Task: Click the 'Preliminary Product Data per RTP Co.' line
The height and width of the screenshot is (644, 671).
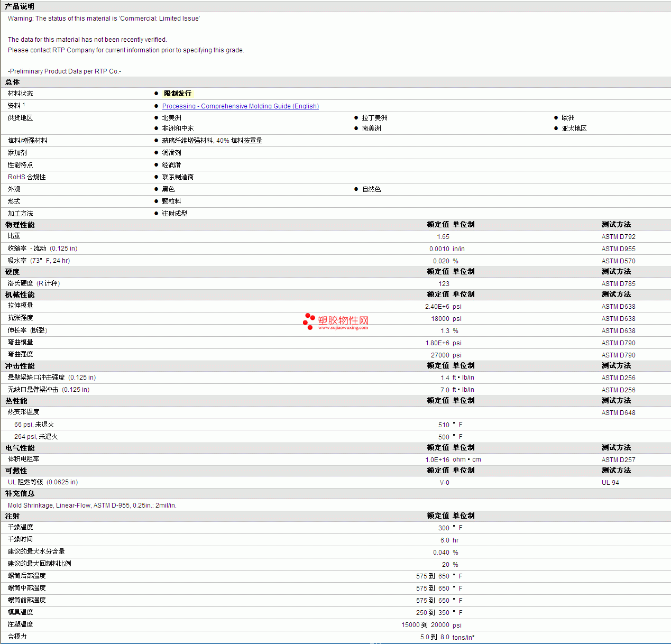Action: [65, 71]
